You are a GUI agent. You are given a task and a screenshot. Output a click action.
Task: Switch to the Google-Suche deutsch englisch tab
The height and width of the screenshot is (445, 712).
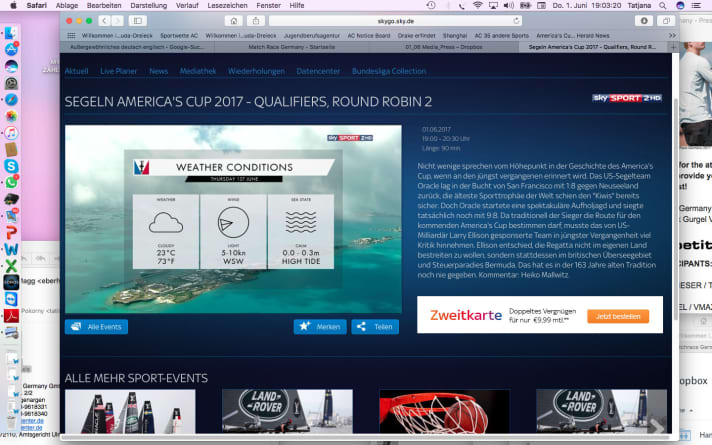[x=137, y=47]
